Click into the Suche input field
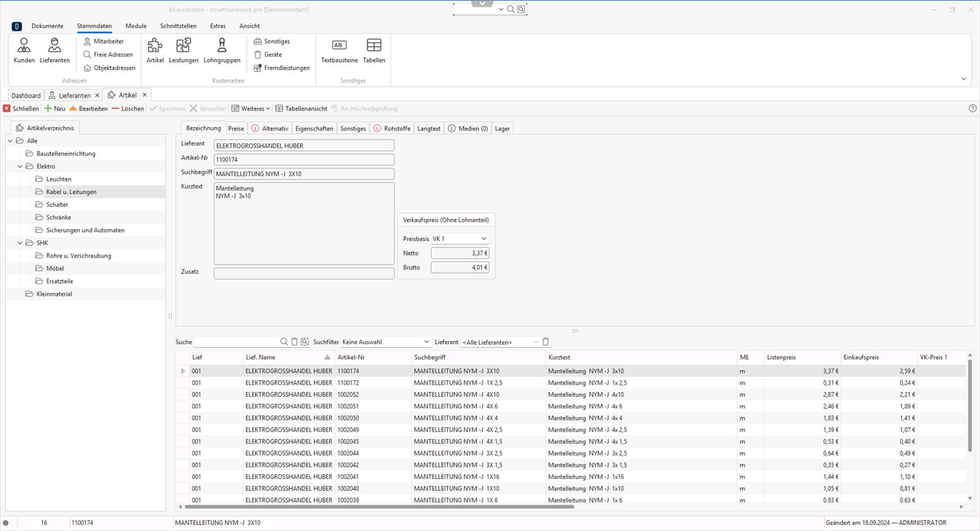The image size is (980, 531). (237, 342)
